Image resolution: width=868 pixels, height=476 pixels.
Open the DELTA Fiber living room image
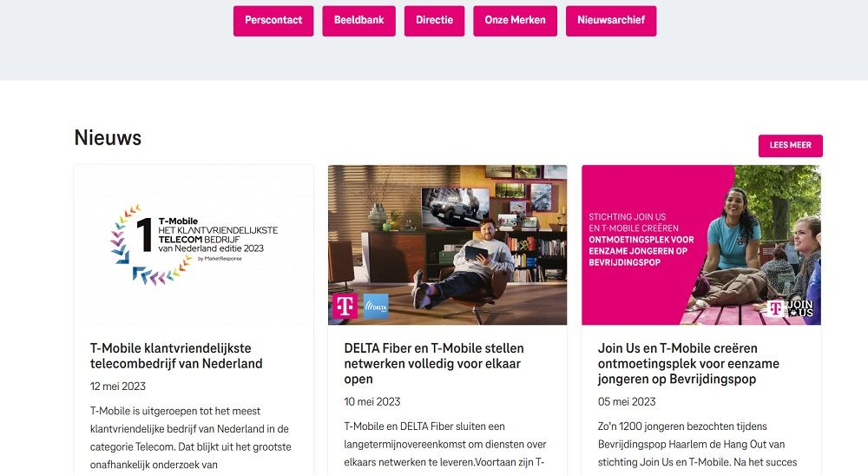(447, 245)
